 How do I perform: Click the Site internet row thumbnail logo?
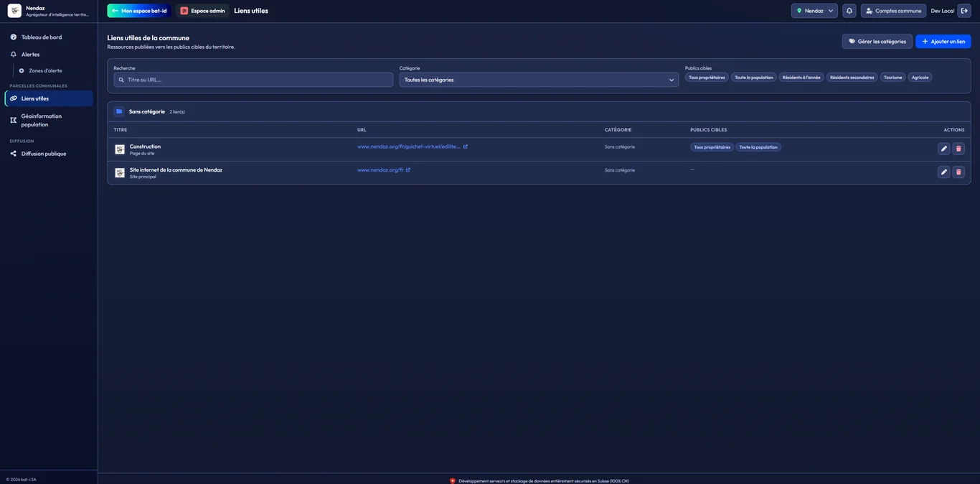coord(120,173)
